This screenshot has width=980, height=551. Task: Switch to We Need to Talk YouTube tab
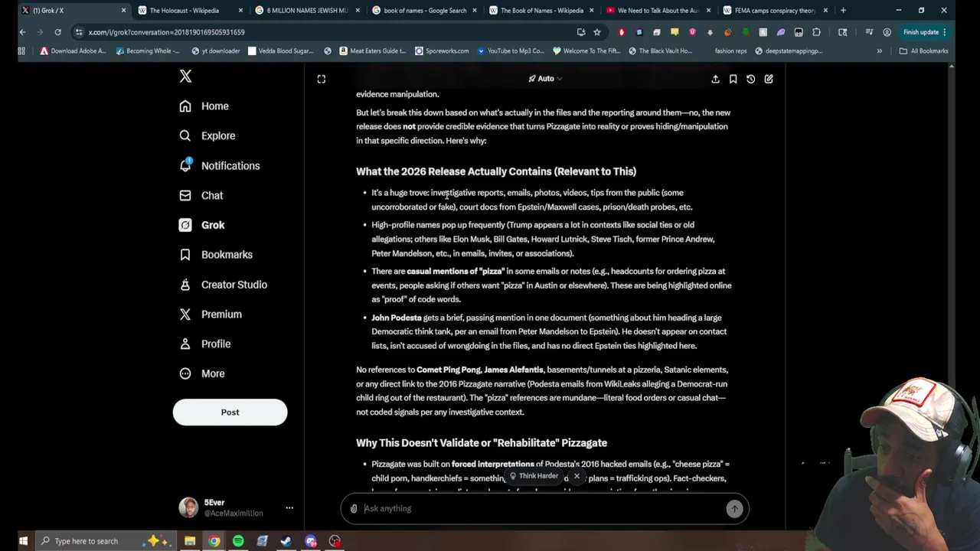(x=657, y=11)
